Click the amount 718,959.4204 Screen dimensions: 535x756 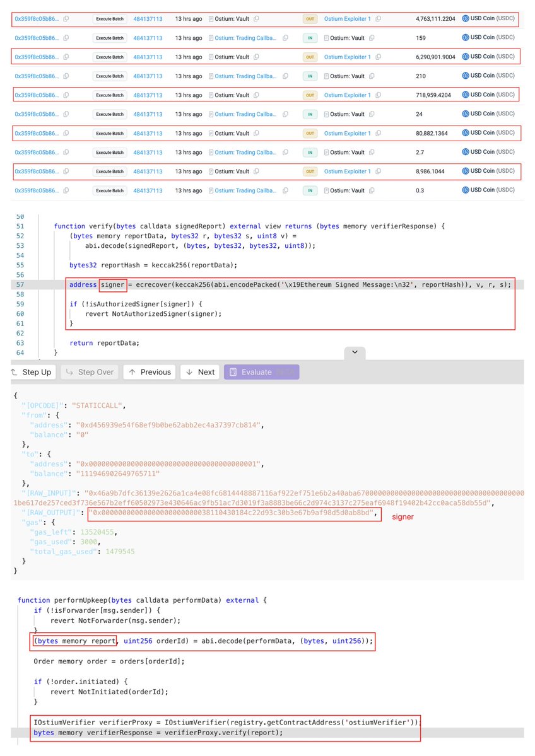click(x=433, y=95)
